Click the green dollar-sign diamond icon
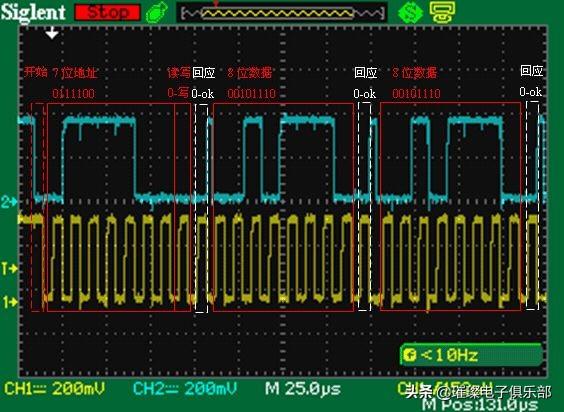564x412 pixels. [410, 12]
